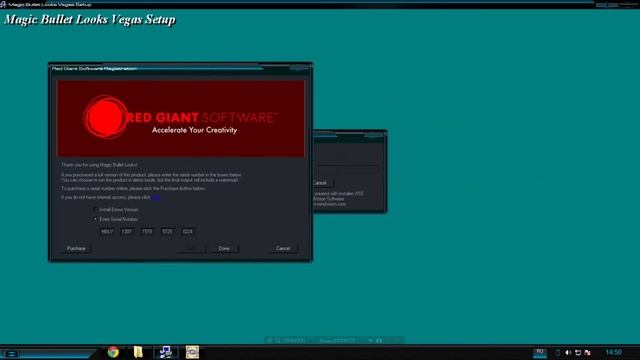Open the File Explorer folder icon in taskbar

click(138, 352)
